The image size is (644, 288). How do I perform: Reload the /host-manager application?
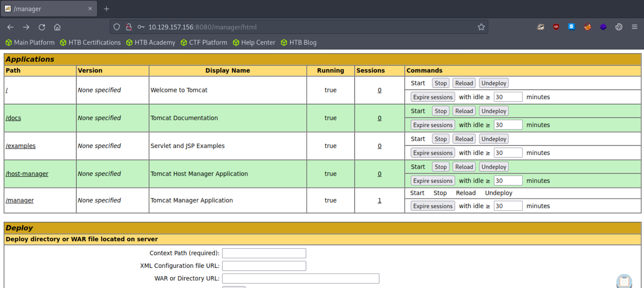point(464,167)
